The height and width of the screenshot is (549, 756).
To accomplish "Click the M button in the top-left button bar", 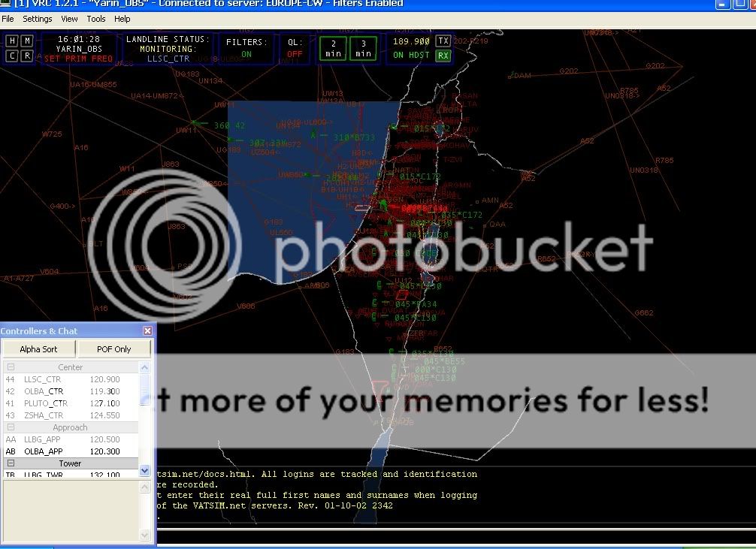I will tap(27, 41).
